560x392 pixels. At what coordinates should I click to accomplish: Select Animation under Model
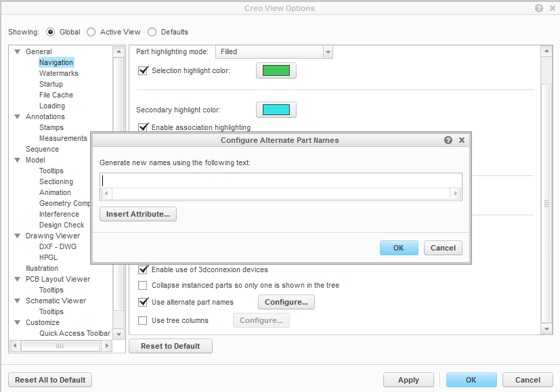55,192
